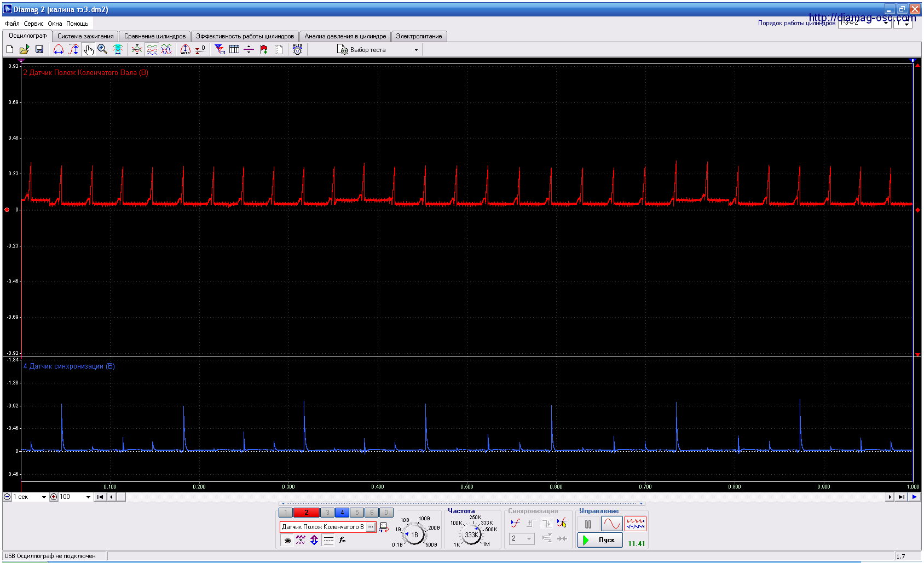The height and width of the screenshot is (563, 924).
Task: Switch to the Осциллограф tab
Action: (x=28, y=36)
